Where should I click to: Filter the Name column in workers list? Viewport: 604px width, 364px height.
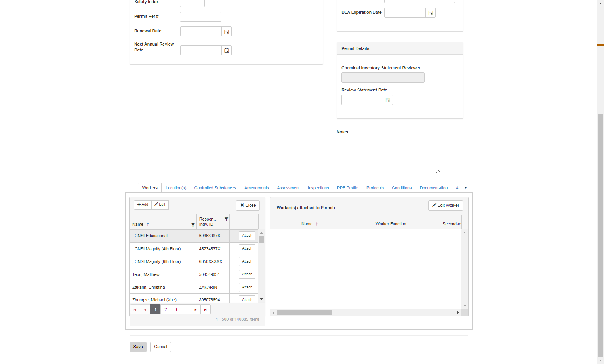(193, 225)
